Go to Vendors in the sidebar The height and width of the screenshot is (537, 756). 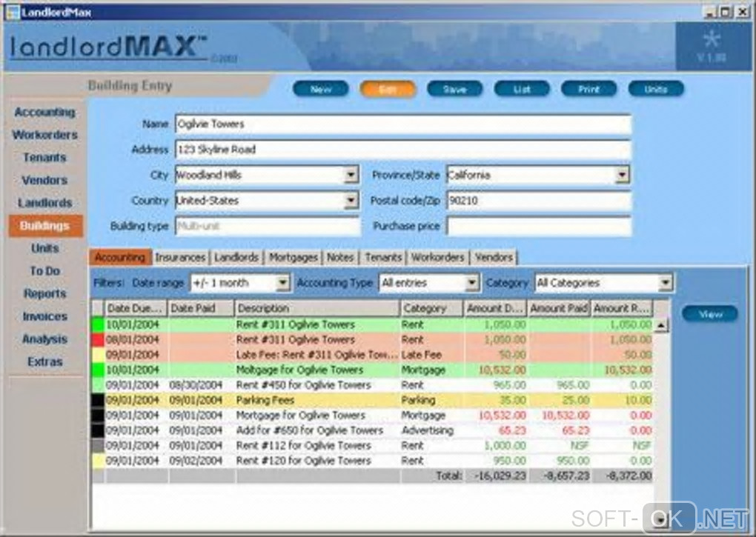click(x=44, y=180)
